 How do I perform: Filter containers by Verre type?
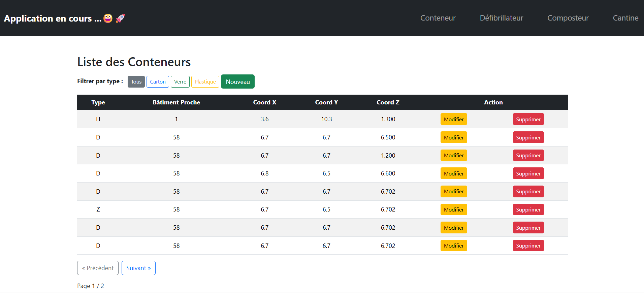pos(180,82)
